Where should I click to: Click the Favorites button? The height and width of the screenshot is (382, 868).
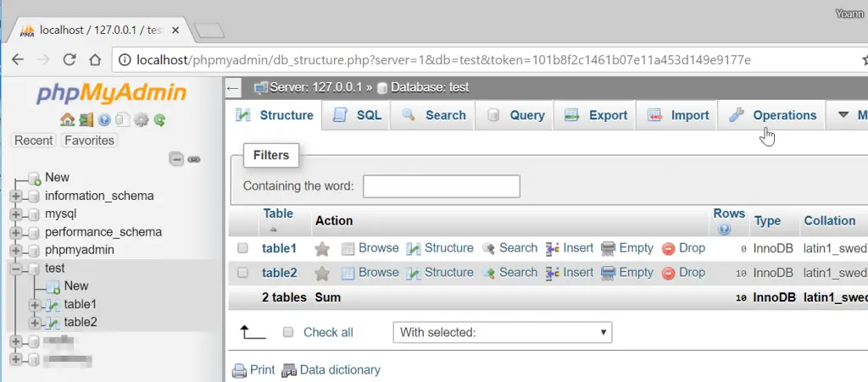[x=89, y=141]
